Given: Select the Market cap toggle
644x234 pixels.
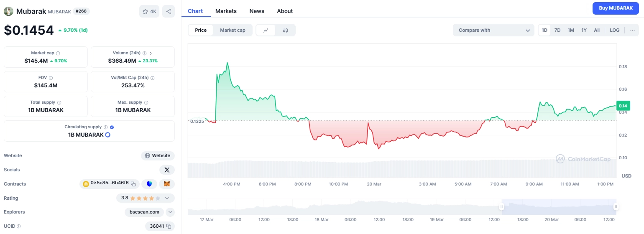Looking at the screenshot, I should 233,30.
